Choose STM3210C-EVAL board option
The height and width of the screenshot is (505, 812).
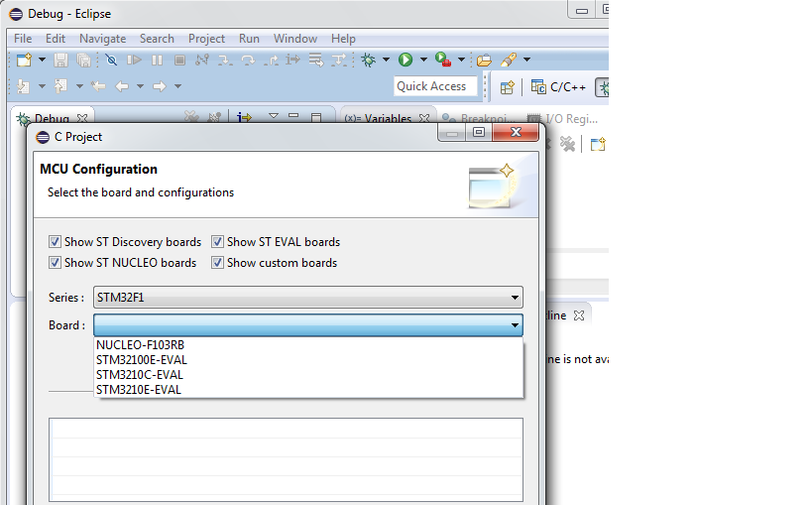140,375
